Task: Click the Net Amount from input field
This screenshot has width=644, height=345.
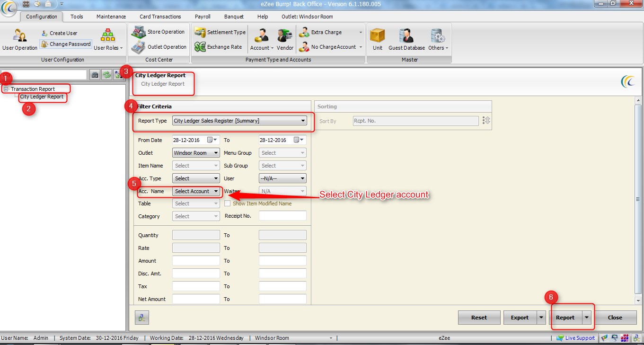Action: coord(196,299)
